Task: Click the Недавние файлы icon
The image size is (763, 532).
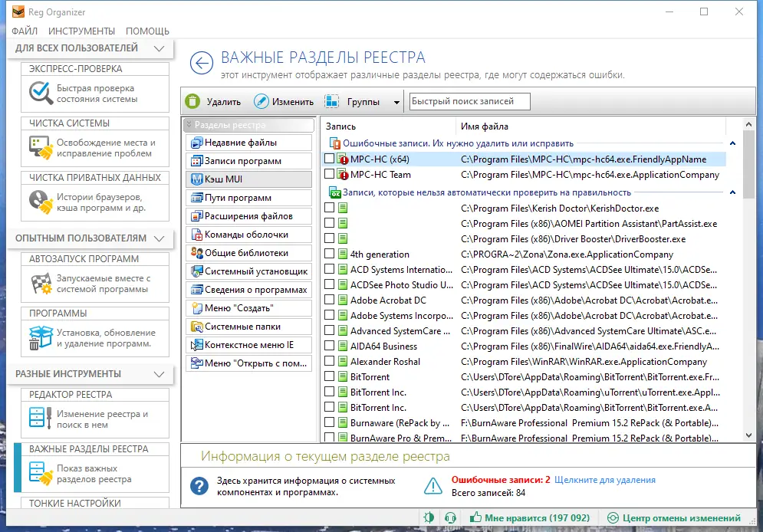Action: click(x=196, y=143)
